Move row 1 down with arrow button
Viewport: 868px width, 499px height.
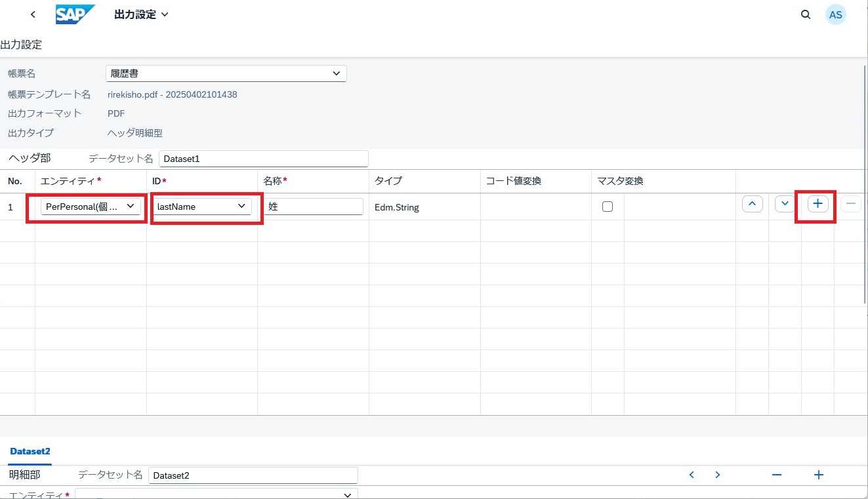point(785,204)
